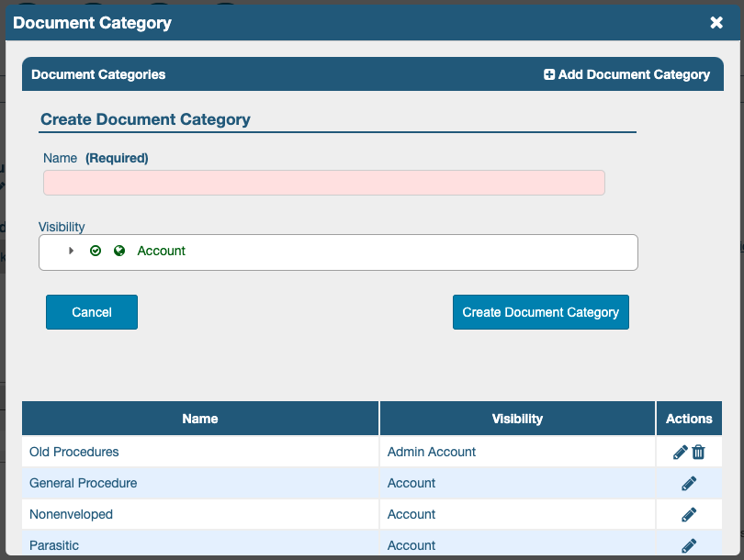The height and width of the screenshot is (560, 744).
Task: Click the Name required input field
Action: pos(323,183)
